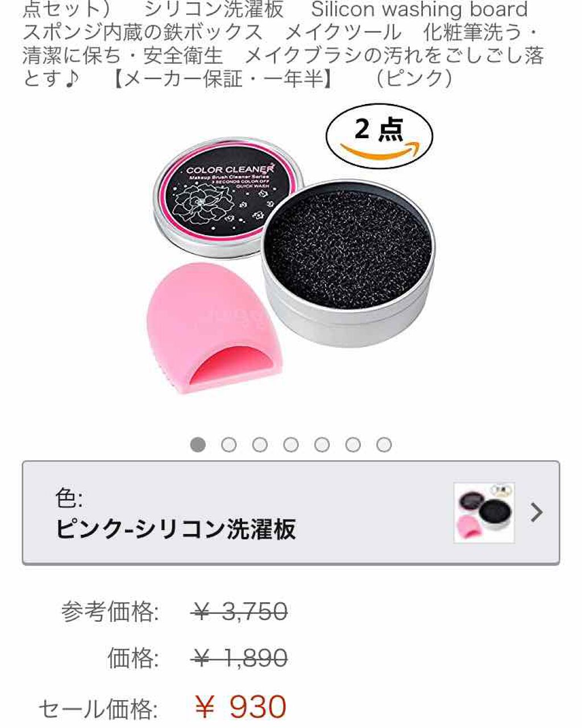
Task: Tap the struck-through reference price ¥ 3,750
Action: [x=239, y=612]
